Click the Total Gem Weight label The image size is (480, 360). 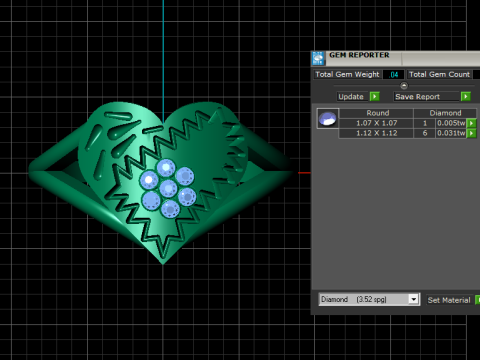coord(347,74)
